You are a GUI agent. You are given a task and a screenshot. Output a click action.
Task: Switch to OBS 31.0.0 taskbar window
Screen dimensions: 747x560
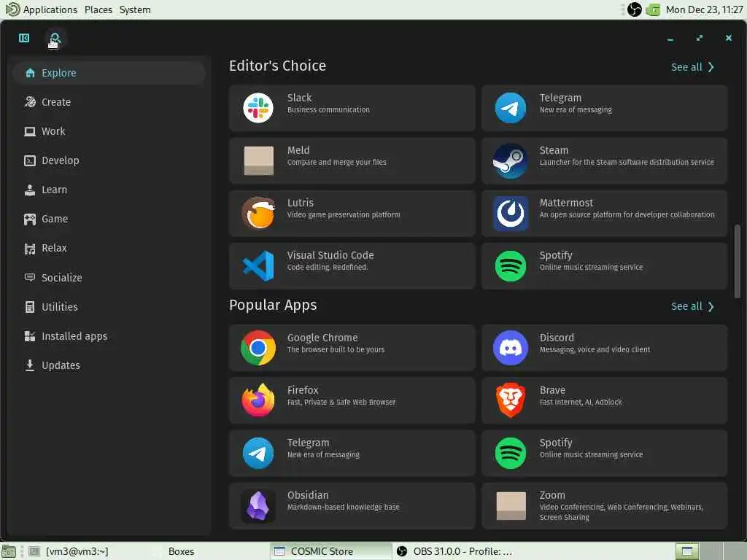pyautogui.click(x=454, y=551)
